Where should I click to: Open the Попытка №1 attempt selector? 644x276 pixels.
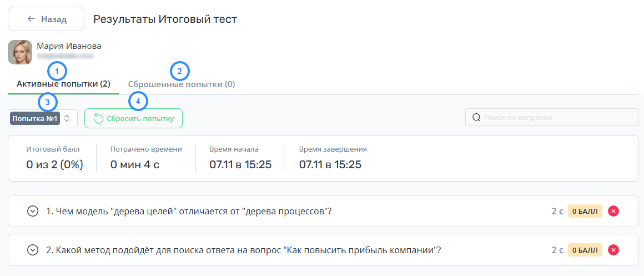(43, 119)
